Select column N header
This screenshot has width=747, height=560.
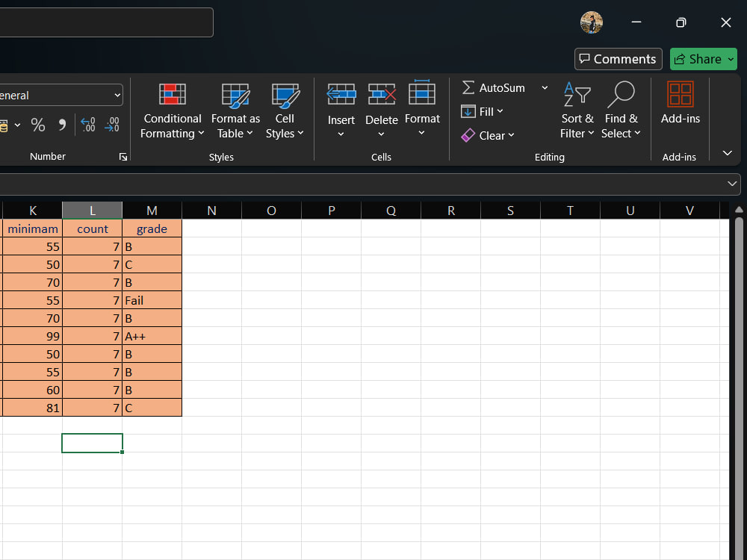[x=211, y=211]
